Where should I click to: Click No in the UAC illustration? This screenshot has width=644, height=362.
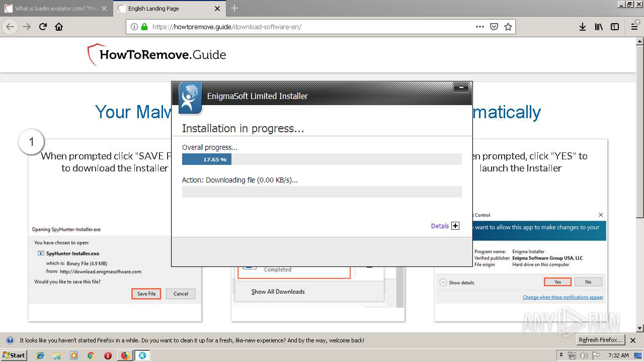click(x=588, y=282)
